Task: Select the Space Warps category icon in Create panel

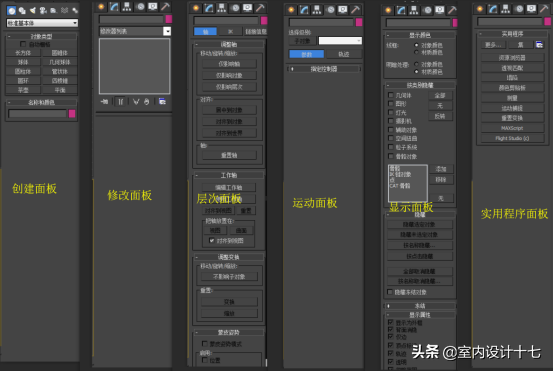Action: [64, 11]
